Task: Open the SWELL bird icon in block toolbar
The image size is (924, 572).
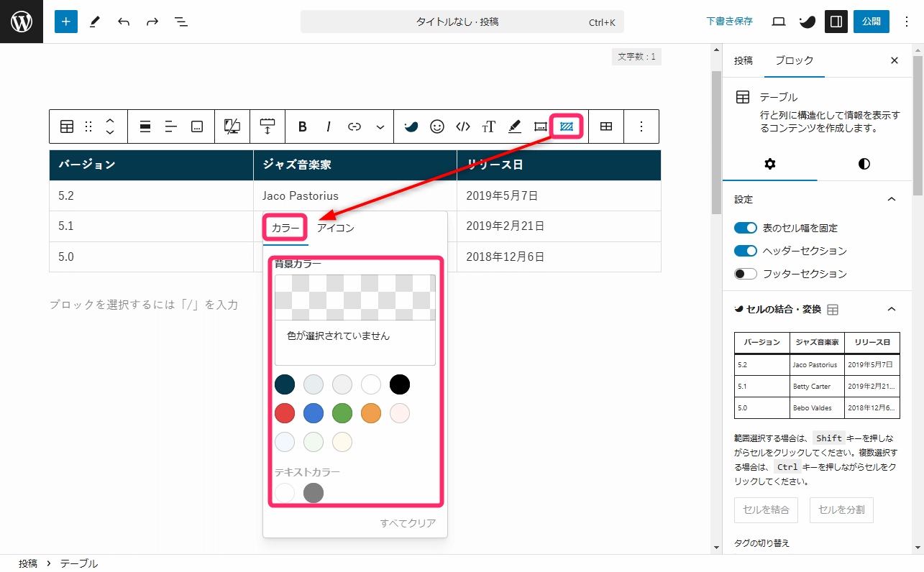Action: pos(411,126)
